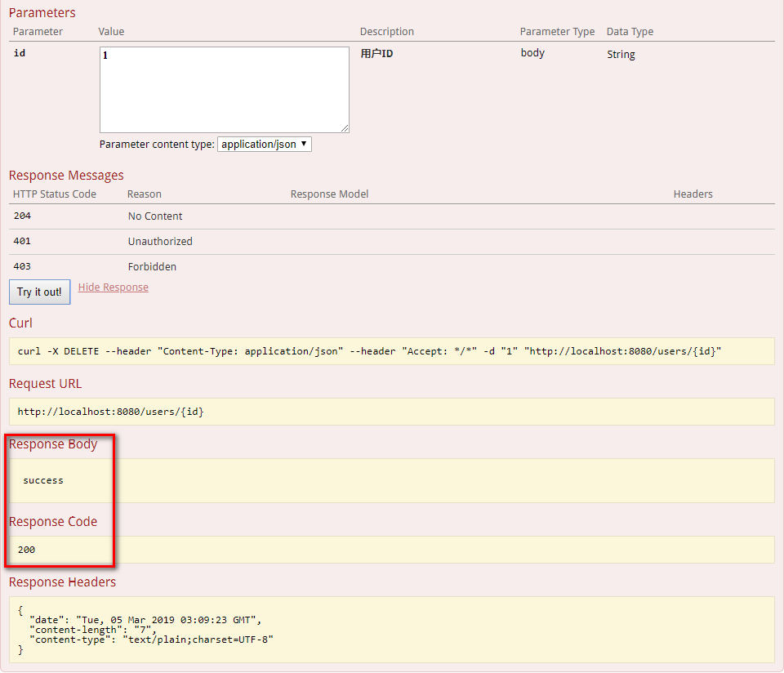Click the resize handle of the id textarea
The width and height of the screenshot is (784, 673).
(345, 128)
